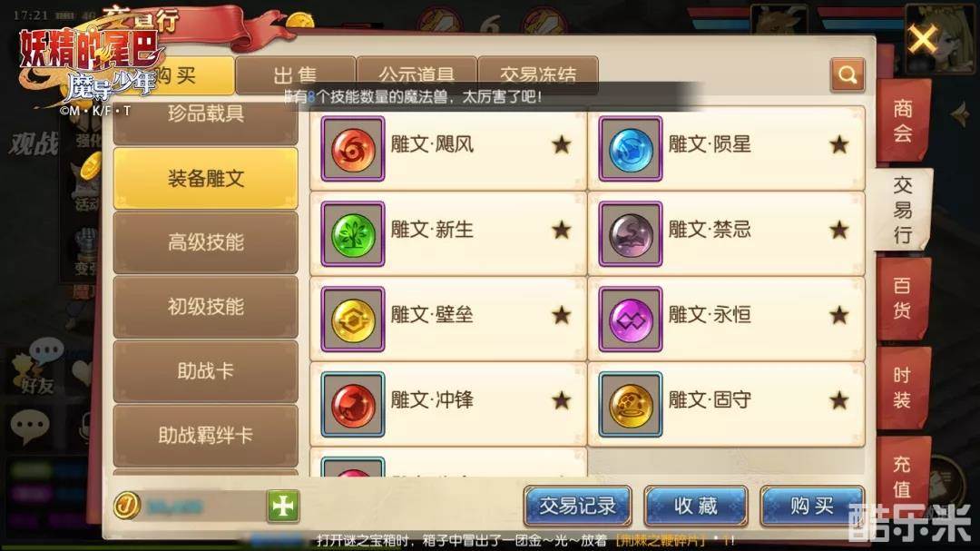Select the red 雕文·飓风 rune icon

tap(352, 149)
